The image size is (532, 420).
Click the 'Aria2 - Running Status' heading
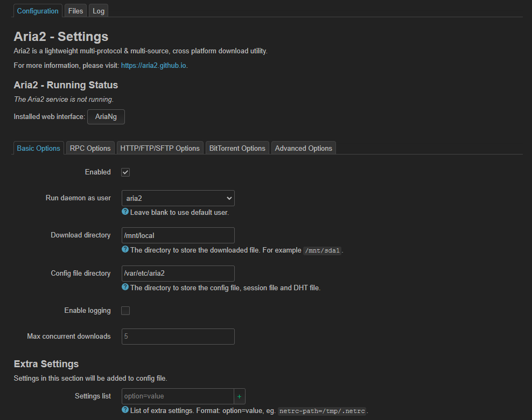[x=66, y=85]
